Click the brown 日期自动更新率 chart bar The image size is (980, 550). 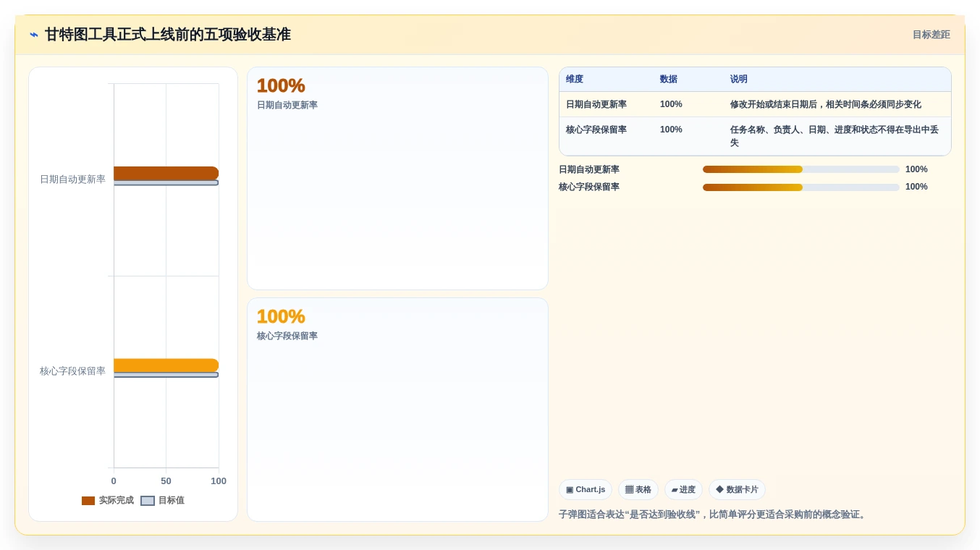166,173
